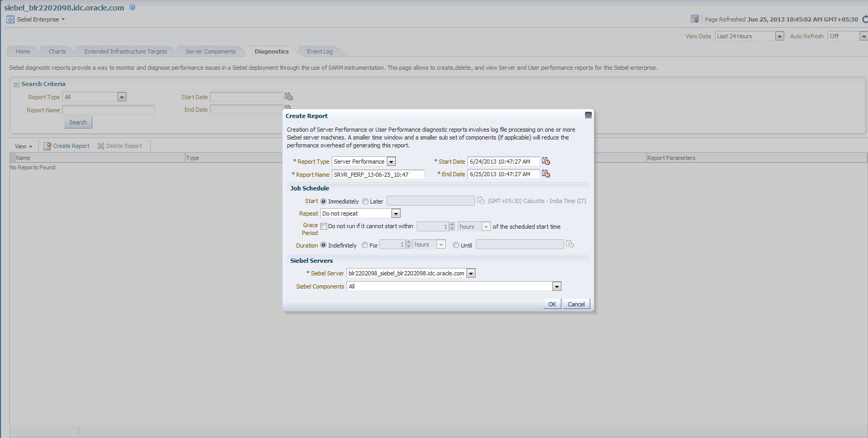Open the View menu in reports toolbar
The height and width of the screenshot is (438, 868).
coord(24,146)
